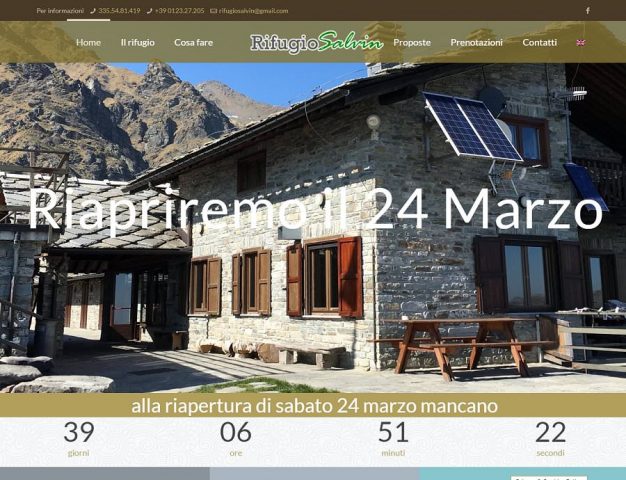
Task: Open the Prenotazioni page
Action: pyautogui.click(x=476, y=42)
